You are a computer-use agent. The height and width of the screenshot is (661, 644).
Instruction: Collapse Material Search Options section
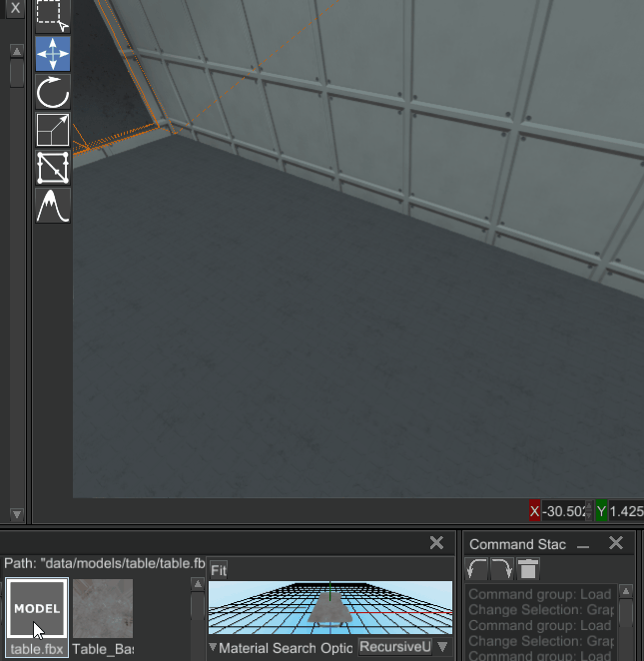click(214, 647)
